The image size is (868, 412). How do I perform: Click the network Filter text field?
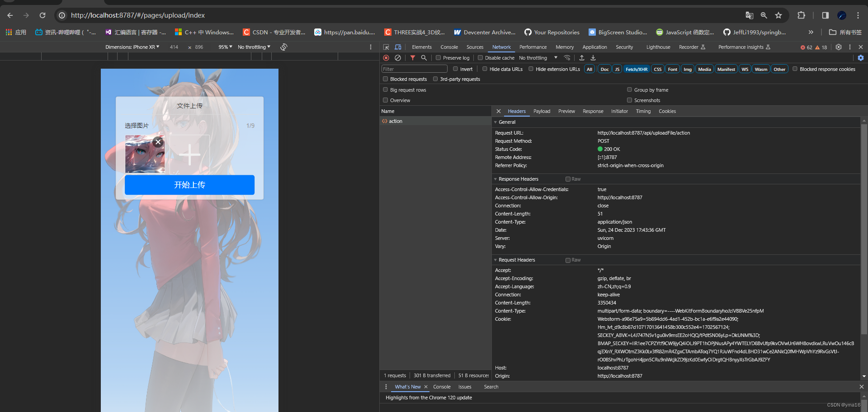tap(415, 69)
